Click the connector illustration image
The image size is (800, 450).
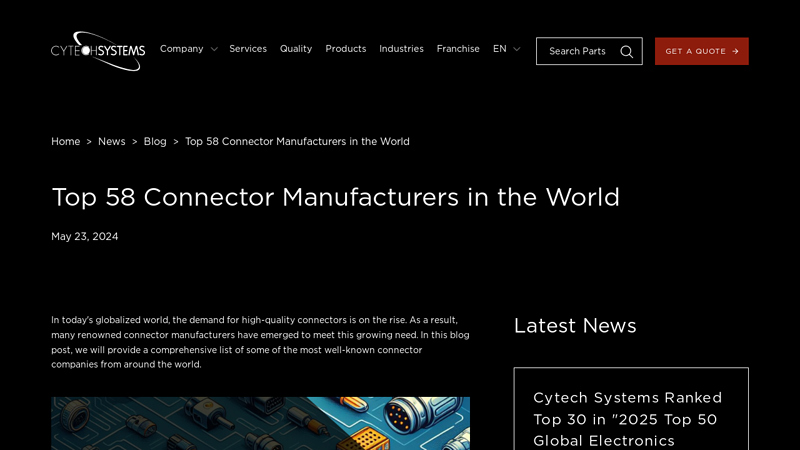[x=260, y=423]
